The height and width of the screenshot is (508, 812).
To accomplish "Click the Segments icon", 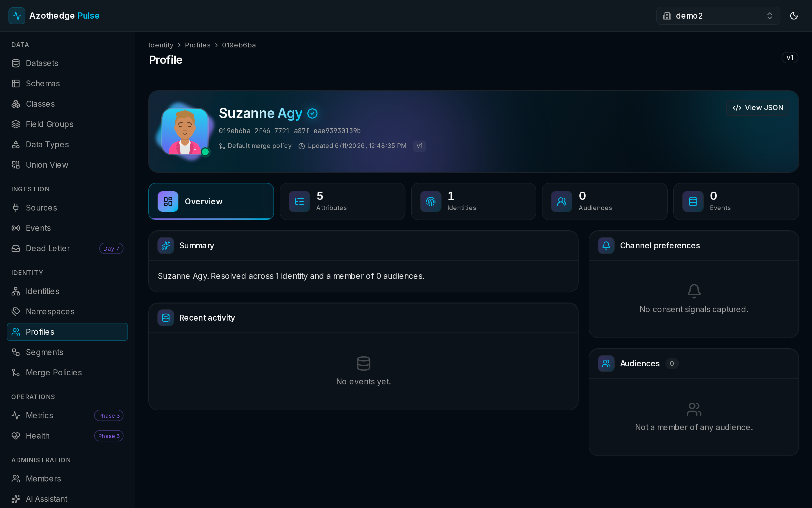I will [16, 352].
